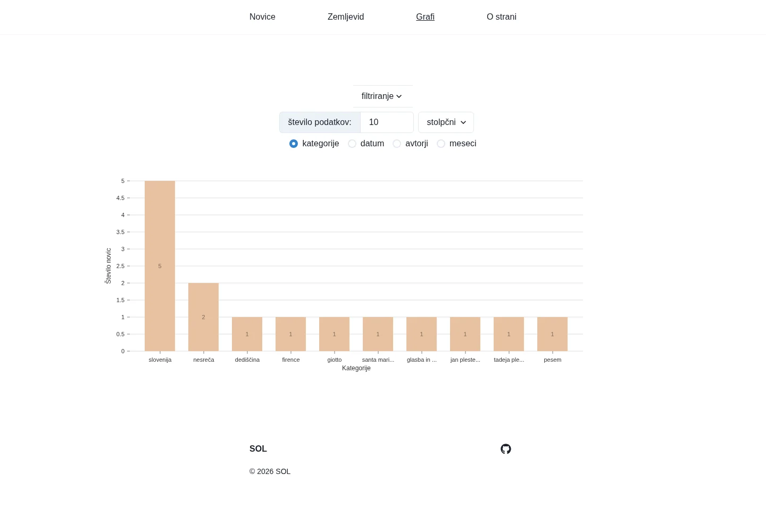
Task: Click the dediščina bar in chart
Action: (247, 334)
